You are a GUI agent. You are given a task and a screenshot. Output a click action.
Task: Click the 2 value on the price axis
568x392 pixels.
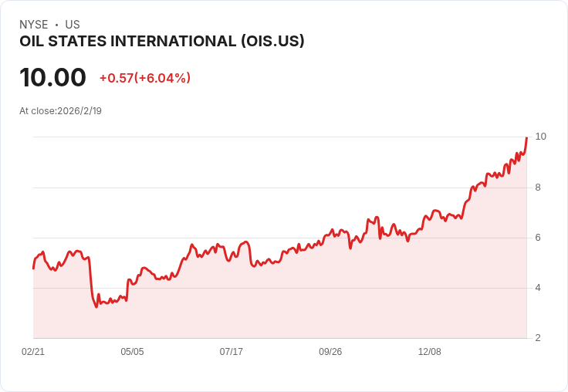[x=538, y=338]
